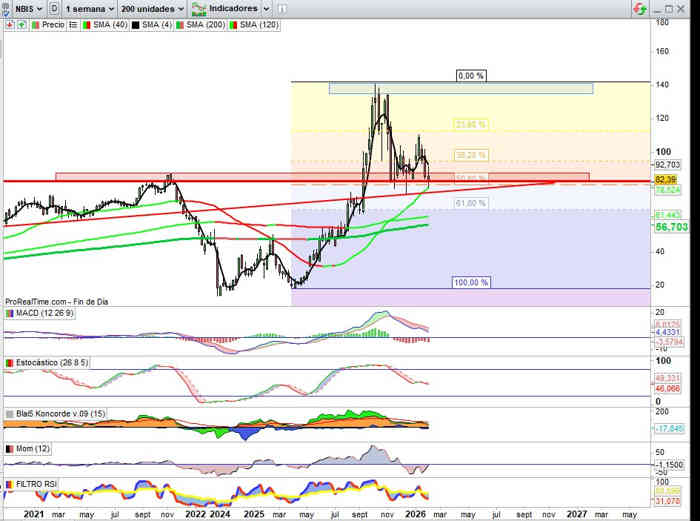
Task: Click the info icon after Indicadores dropdown
Action: [x=280, y=8]
